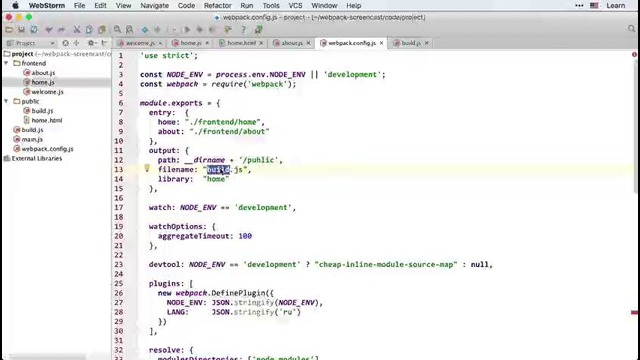Click the 'use strict' statement
The width and height of the screenshot is (640, 360).
pyautogui.click(x=169, y=56)
